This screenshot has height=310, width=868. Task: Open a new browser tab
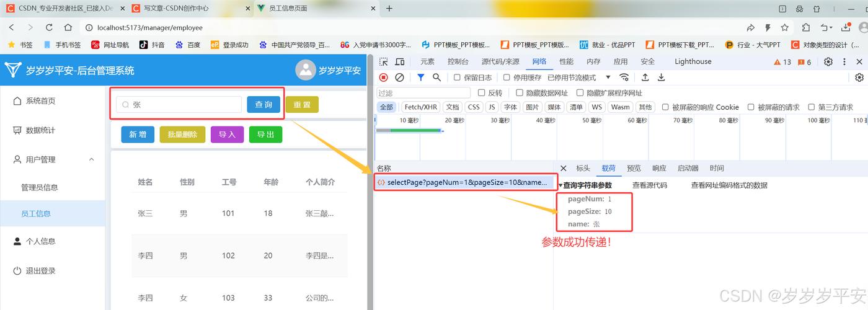[x=389, y=9]
